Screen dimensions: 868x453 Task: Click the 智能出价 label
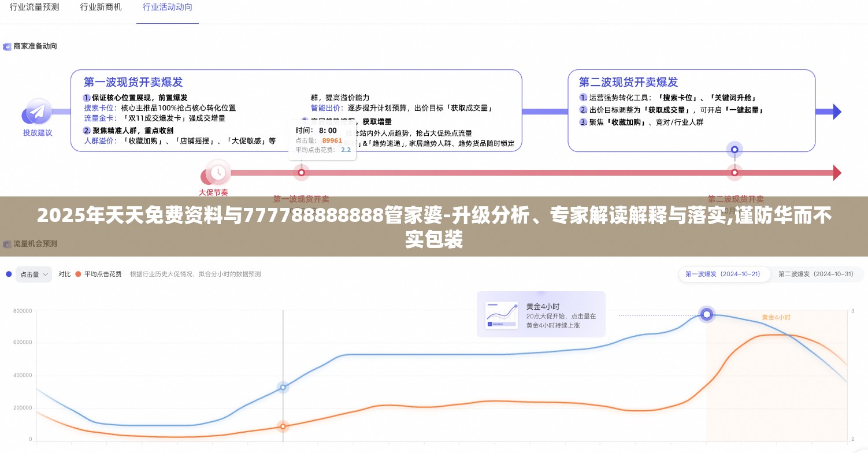pyautogui.click(x=327, y=108)
